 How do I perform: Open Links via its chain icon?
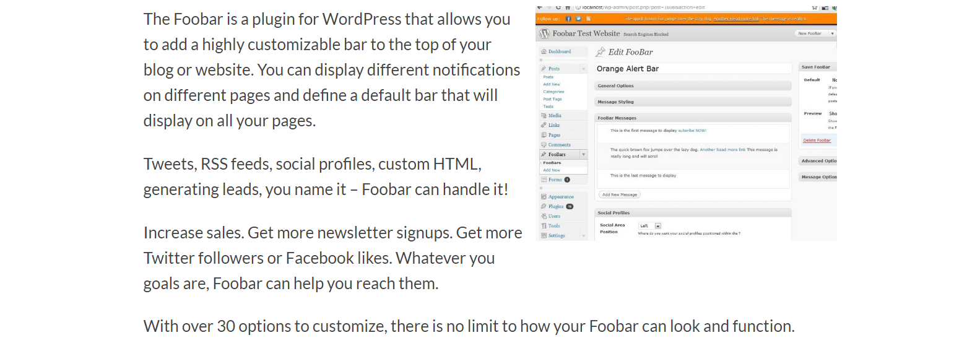(544, 125)
